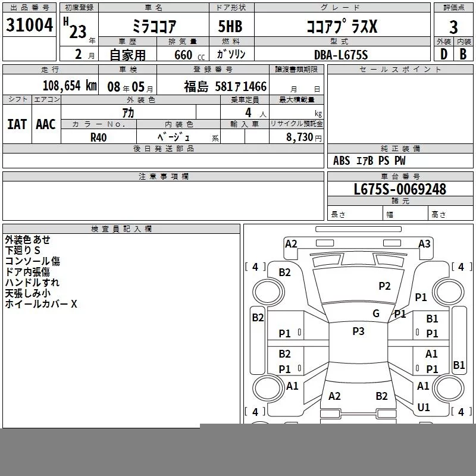Select registration number 福島 581ア1466
This screenshot has height=476, width=476.
[x=226, y=86]
